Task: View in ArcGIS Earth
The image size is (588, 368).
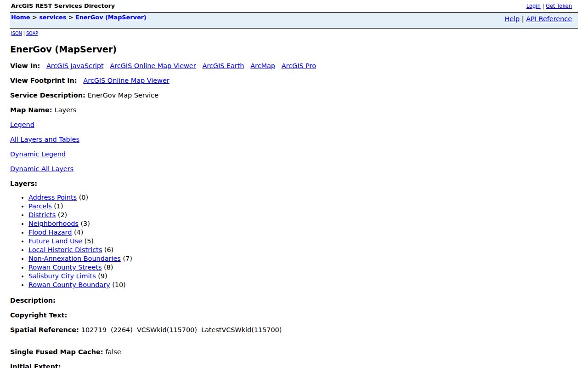Action: 223,66
